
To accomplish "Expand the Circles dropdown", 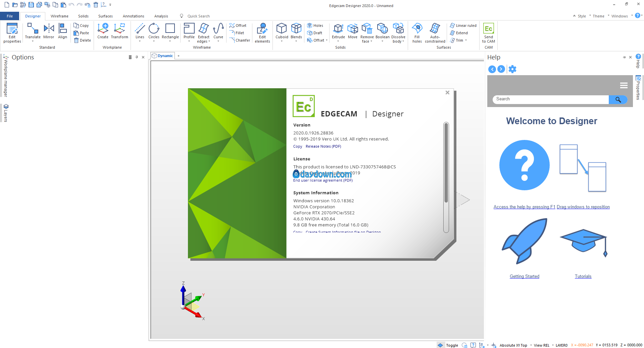I will 154,41.
